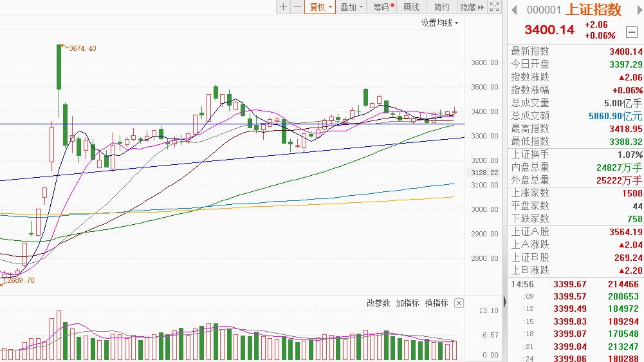Click the fullscreen expand icon
This screenshot has height=362, width=644.
[495, 7]
